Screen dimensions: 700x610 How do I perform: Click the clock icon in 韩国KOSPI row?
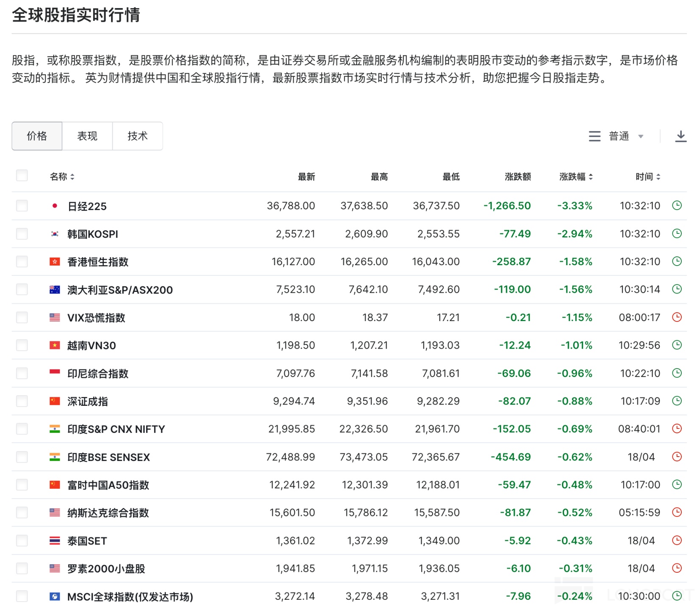coord(677,233)
